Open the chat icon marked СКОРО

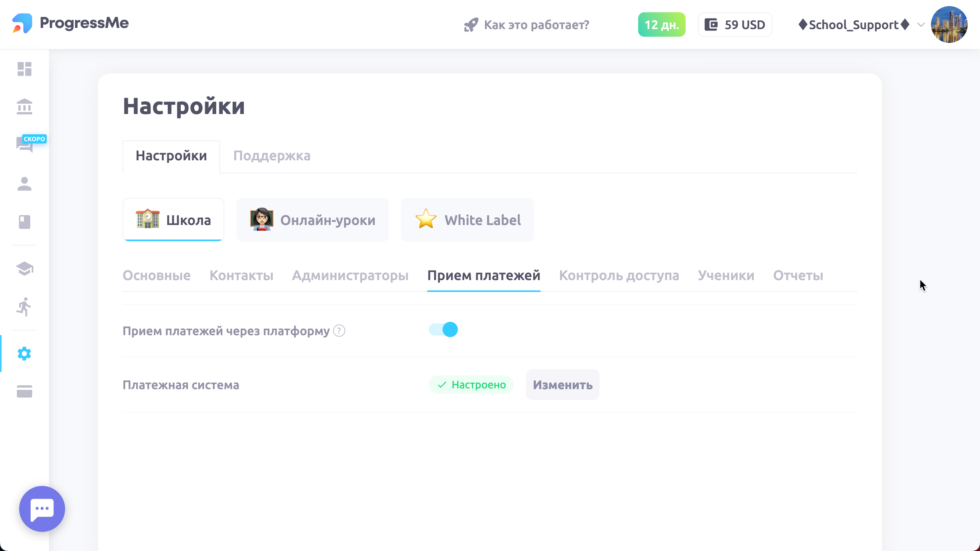click(24, 145)
